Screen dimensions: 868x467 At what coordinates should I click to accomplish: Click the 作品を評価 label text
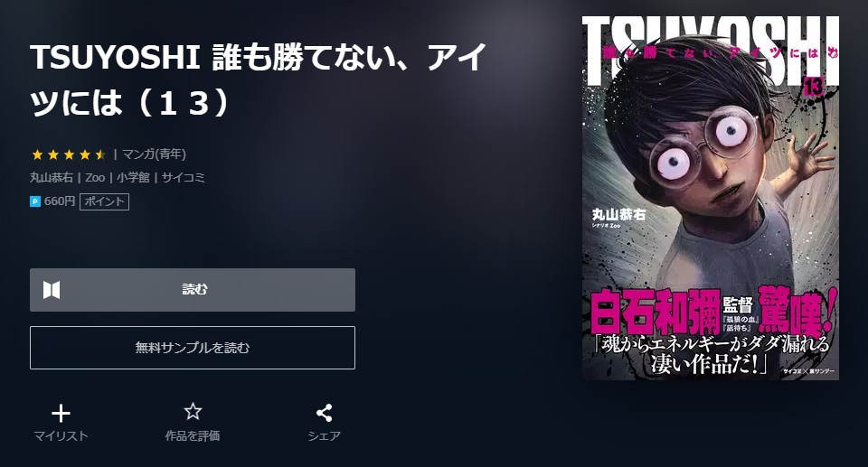pos(193,436)
